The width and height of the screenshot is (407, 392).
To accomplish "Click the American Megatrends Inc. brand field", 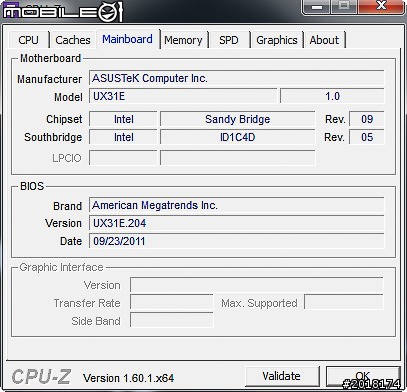I will point(237,205).
